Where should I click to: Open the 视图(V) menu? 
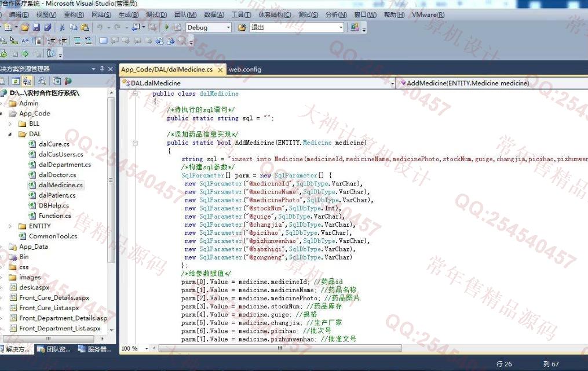(46, 14)
